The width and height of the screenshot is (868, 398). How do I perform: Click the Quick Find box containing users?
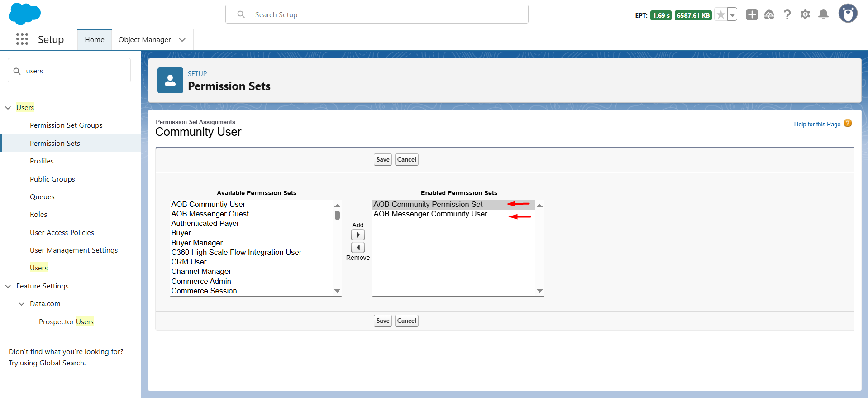point(69,71)
